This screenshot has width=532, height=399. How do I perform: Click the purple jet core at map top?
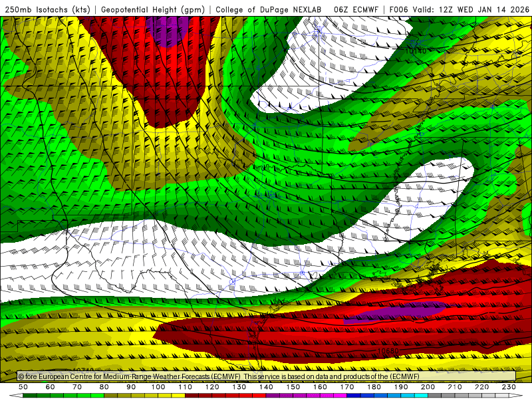pos(167,31)
